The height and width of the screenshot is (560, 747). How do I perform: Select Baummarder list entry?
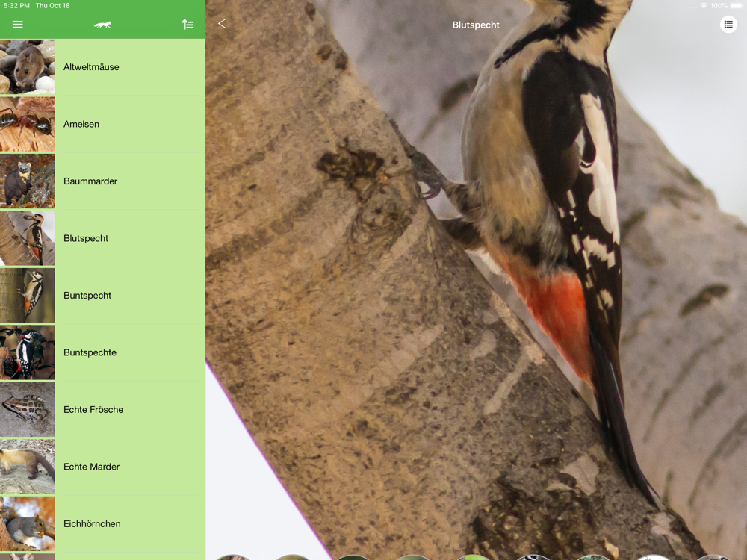point(102,181)
